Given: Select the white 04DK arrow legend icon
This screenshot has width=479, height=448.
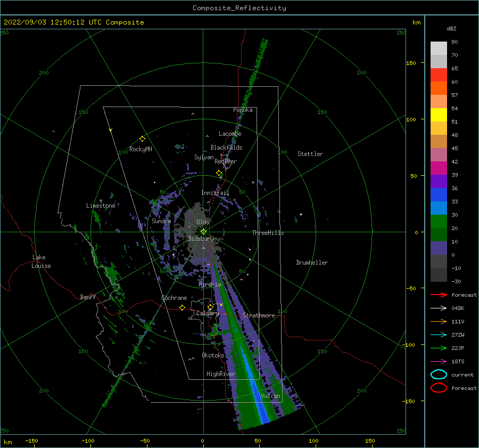Looking at the screenshot, I should [439, 308].
